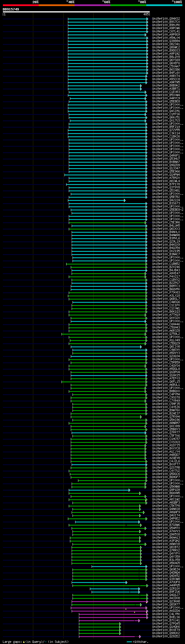Select the UniRef100_Q6FL15 label
Viewport: 185px width, 644px height.
166,381
